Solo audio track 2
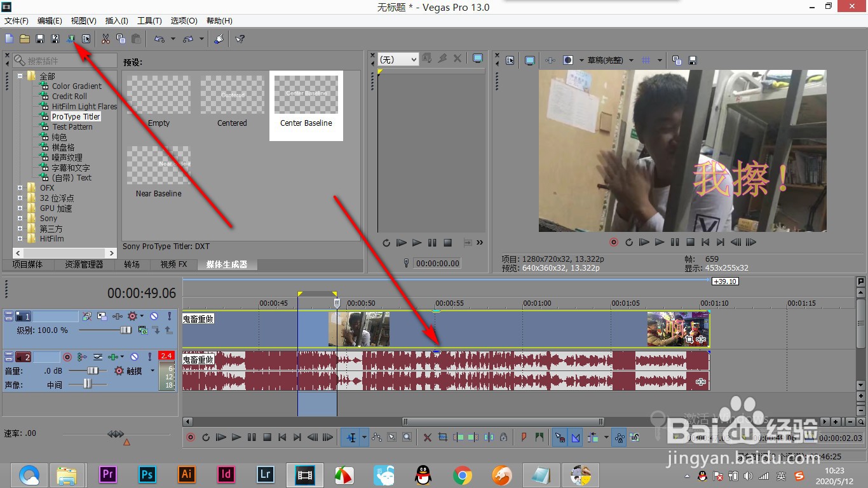868x488 pixels. pyautogui.click(x=150, y=356)
